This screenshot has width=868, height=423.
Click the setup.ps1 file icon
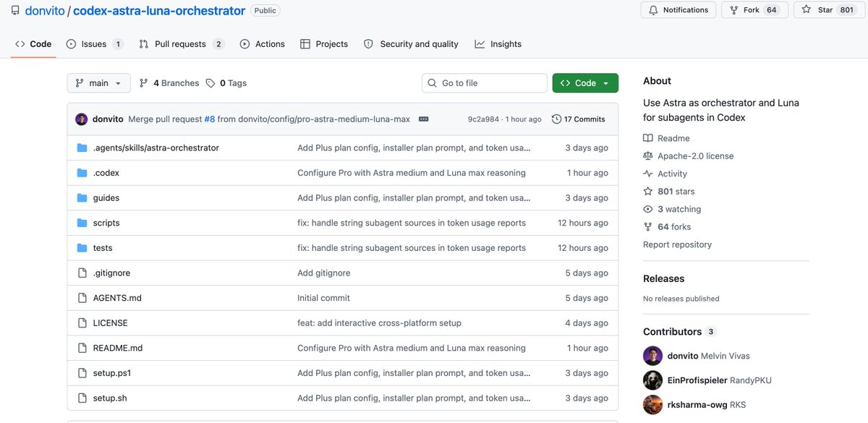[82, 373]
